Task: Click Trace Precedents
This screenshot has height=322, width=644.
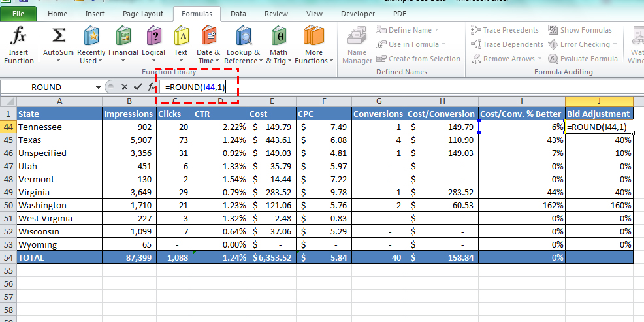Action: click(505, 30)
